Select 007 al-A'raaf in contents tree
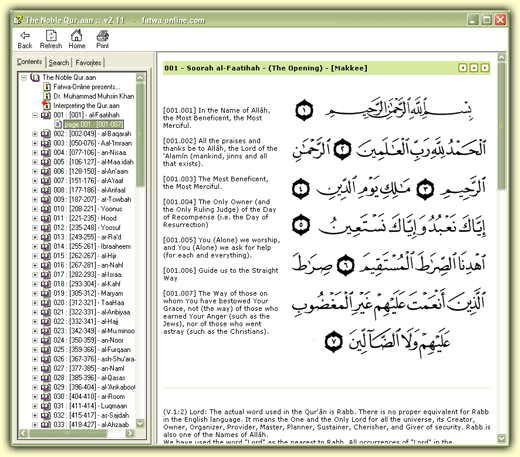520x457 pixels. (x=88, y=181)
